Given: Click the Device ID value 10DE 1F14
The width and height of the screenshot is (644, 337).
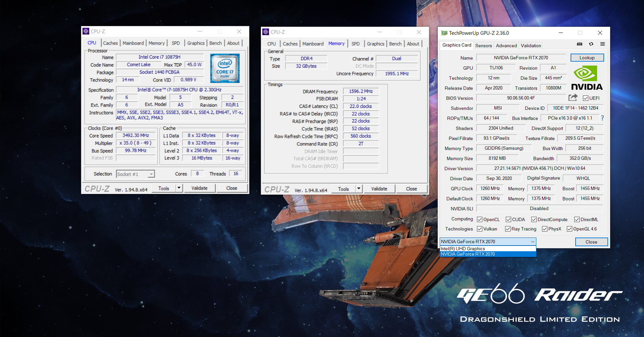Looking at the screenshot, I should (575, 108).
